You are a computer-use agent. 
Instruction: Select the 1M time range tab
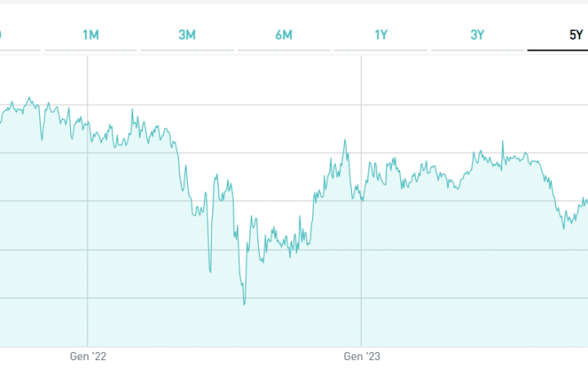[x=91, y=34]
